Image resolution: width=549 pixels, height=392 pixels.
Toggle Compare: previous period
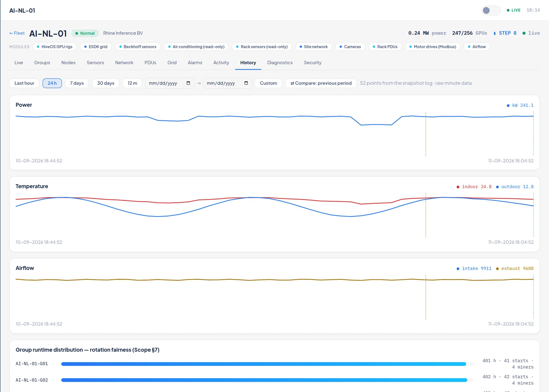(x=321, y=83)
